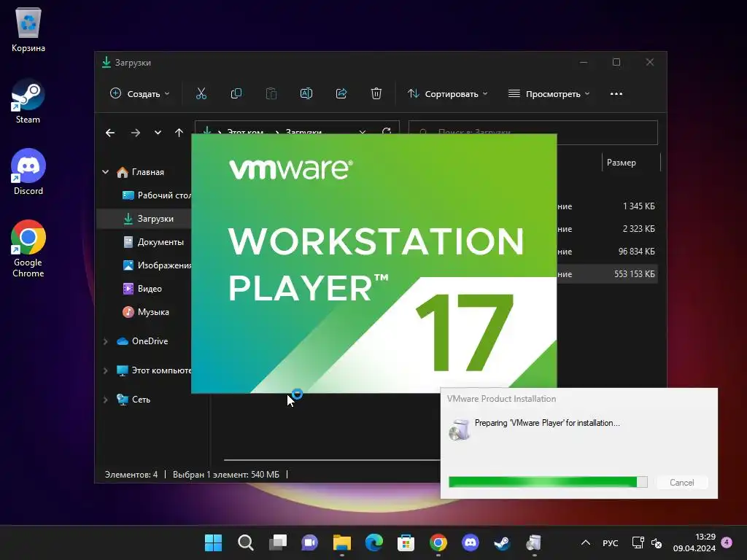Click the Cut scissors icon in Explorer toolbar

pos(201,93)
